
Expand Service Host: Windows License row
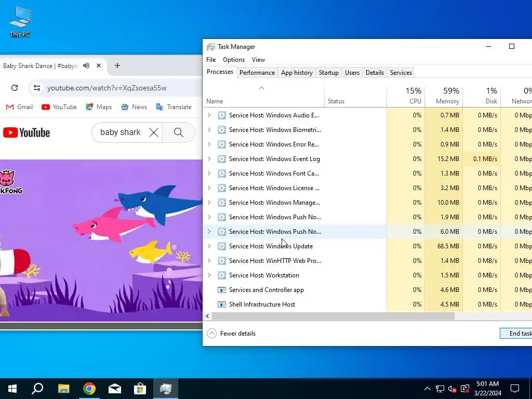click(209, 188)
